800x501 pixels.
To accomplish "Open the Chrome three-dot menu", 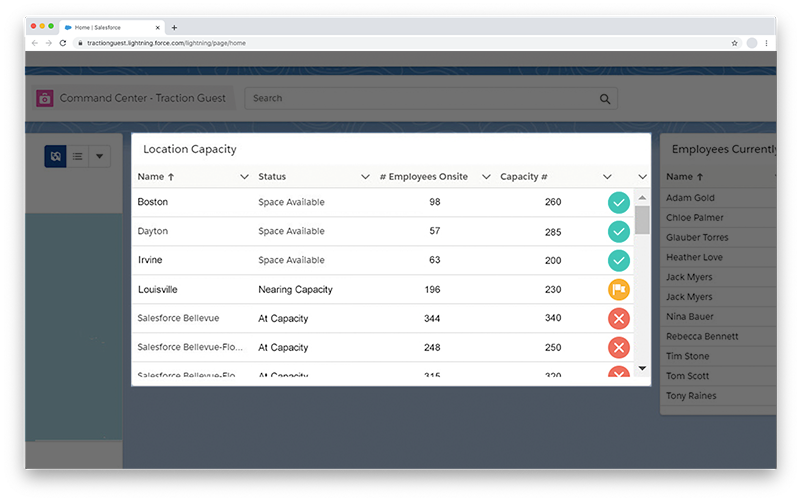I will click(766, 43).
